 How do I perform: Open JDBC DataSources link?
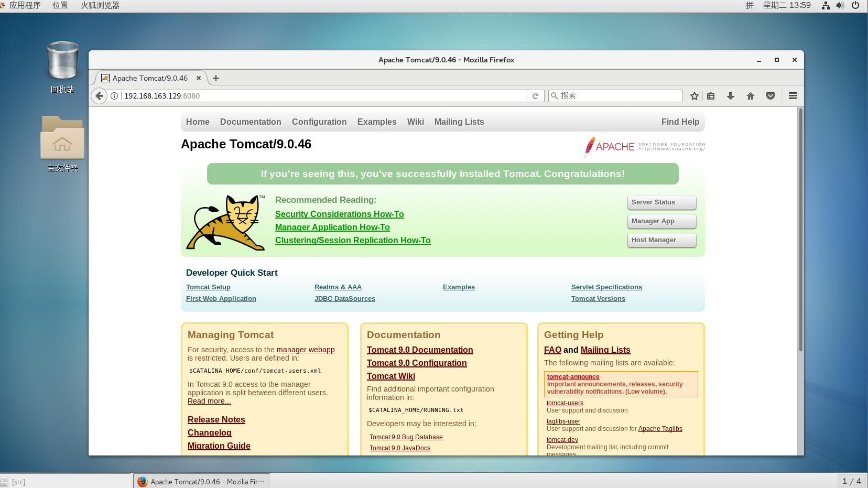click(x=345, y=299)
